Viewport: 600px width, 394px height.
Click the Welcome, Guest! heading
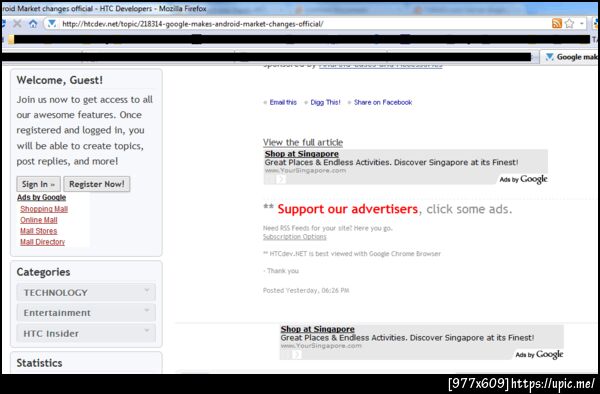click(x=60, y=80)
